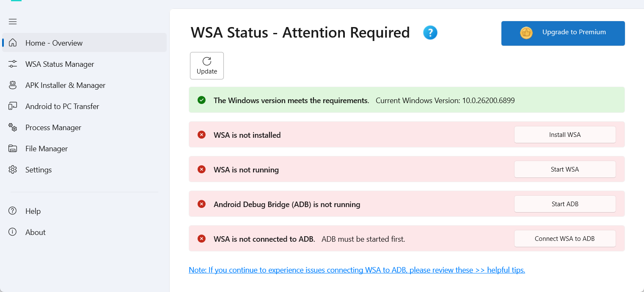Click the Settings gear icon

(13, 169)
